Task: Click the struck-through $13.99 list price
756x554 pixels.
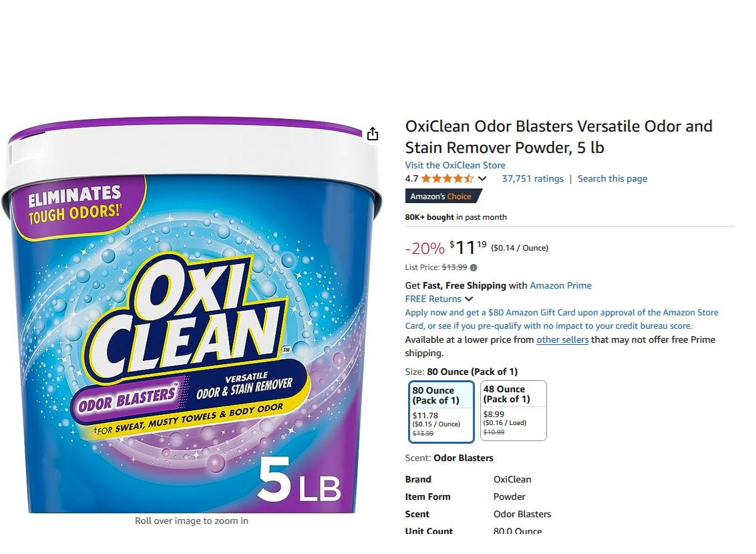Action: click(454, 267)
